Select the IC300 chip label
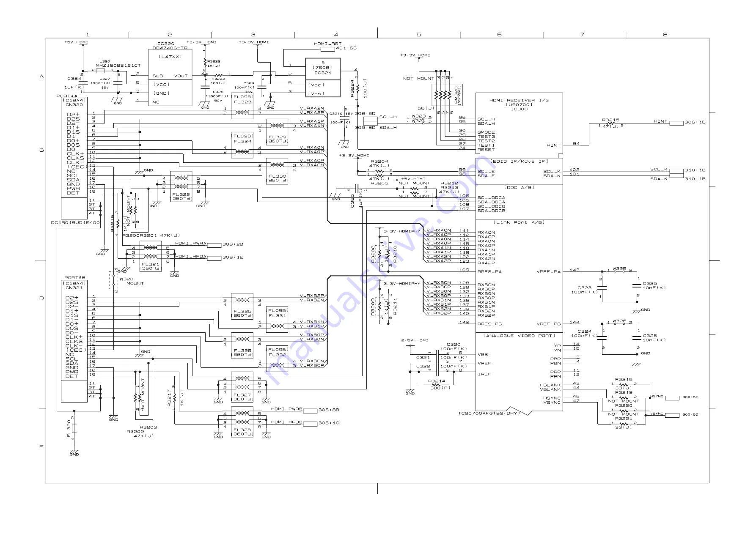 (x=519, y=109)
